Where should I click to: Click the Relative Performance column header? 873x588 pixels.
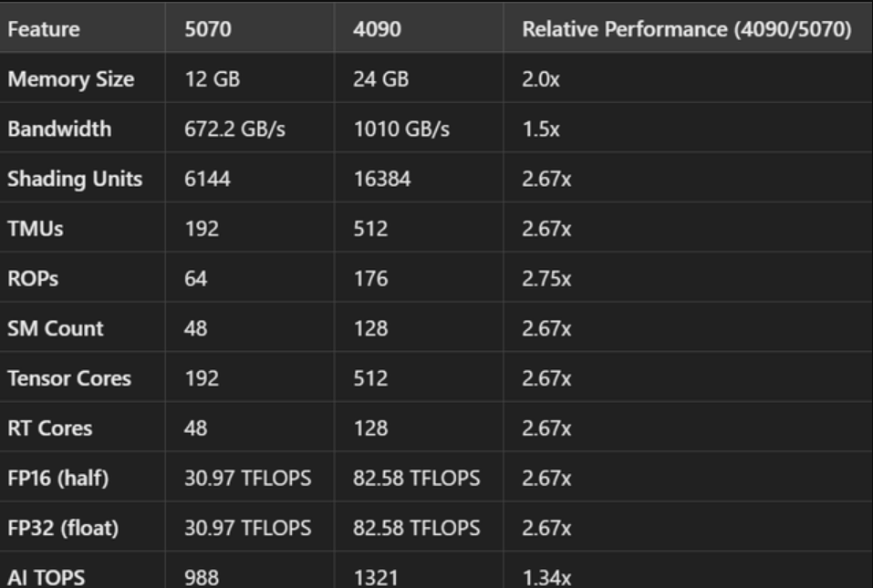click(686, 29)
